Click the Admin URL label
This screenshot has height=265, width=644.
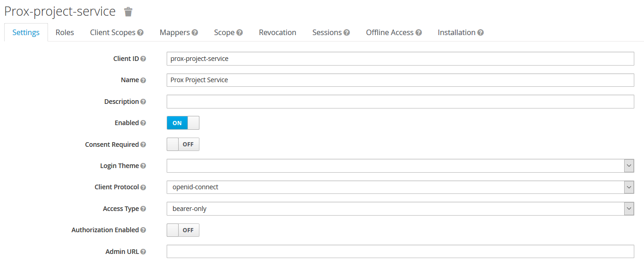tap(122, 252)
